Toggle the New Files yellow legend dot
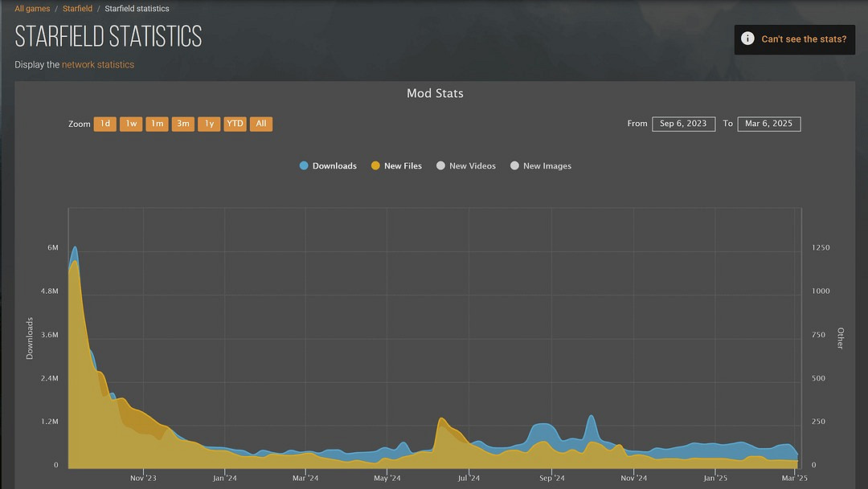Screen dimensions: 868x489 coord(375,166)
